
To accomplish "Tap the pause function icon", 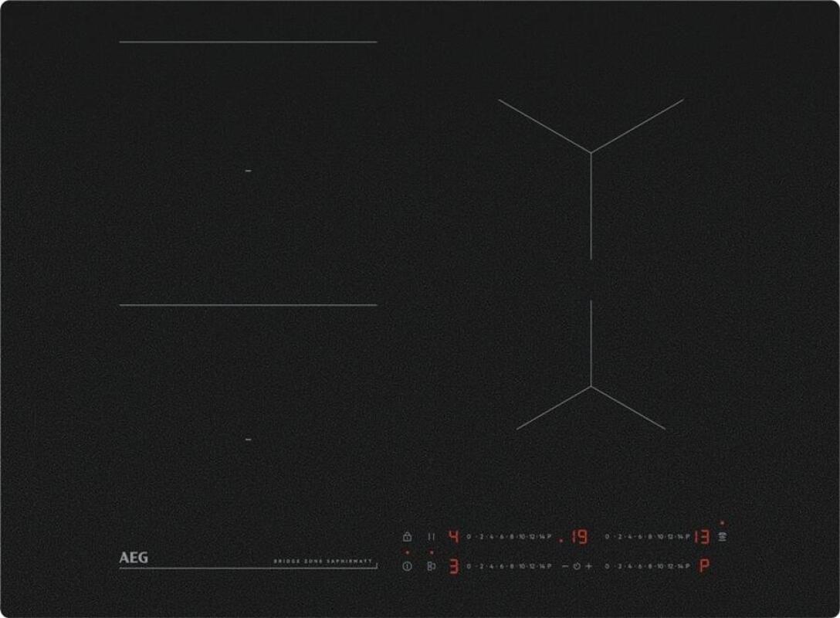I will click(432, 537).
